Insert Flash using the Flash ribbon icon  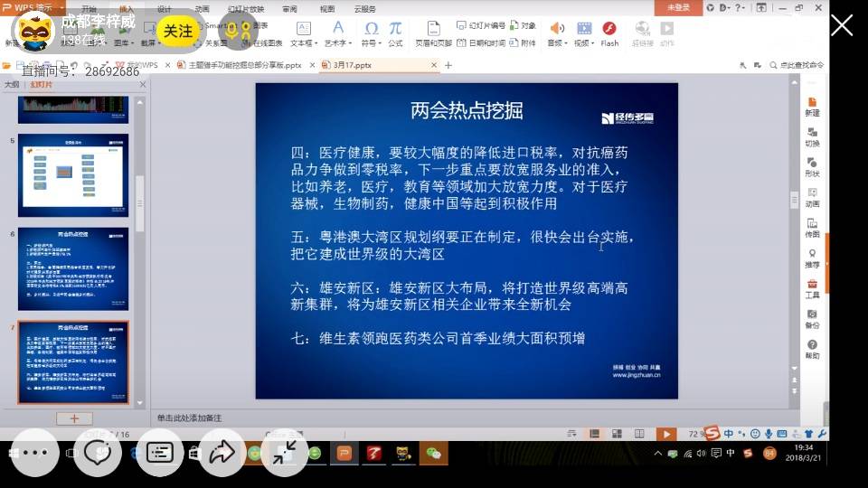(x=609, y=33)
